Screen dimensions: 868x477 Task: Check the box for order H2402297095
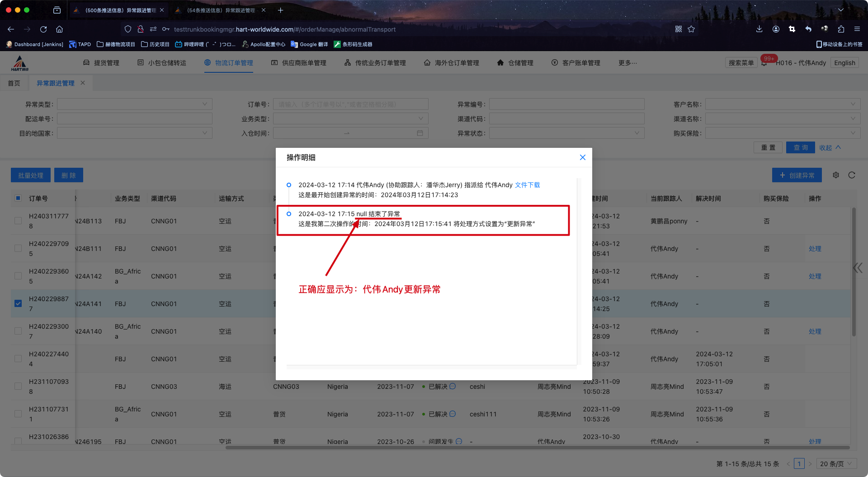click(x=18, y=248)
